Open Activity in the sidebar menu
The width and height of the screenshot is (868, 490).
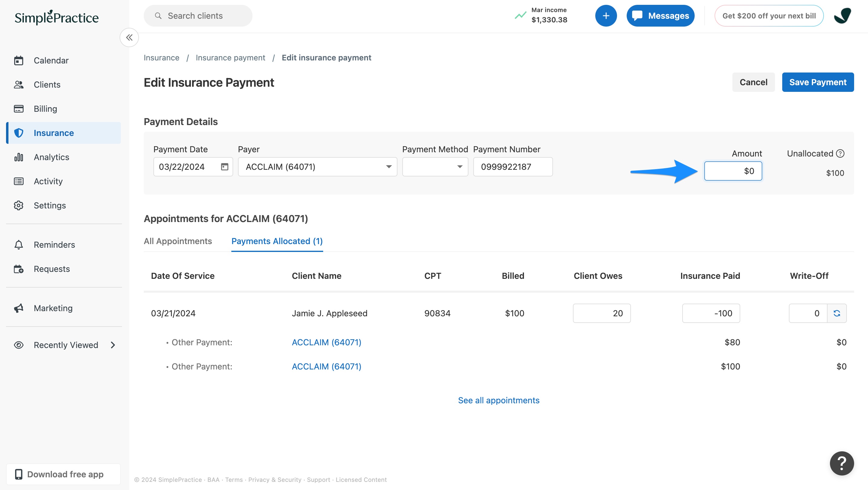coord(63,181)
